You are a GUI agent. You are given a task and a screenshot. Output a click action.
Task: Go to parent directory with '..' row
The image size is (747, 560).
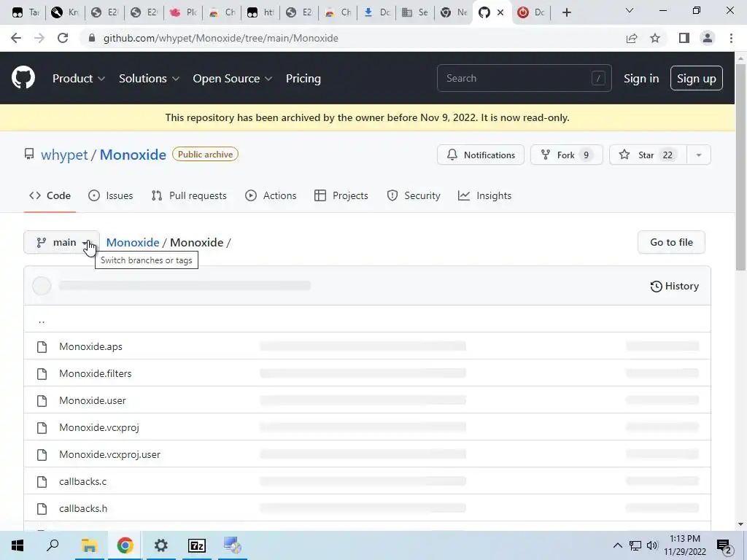click(367, 319)
